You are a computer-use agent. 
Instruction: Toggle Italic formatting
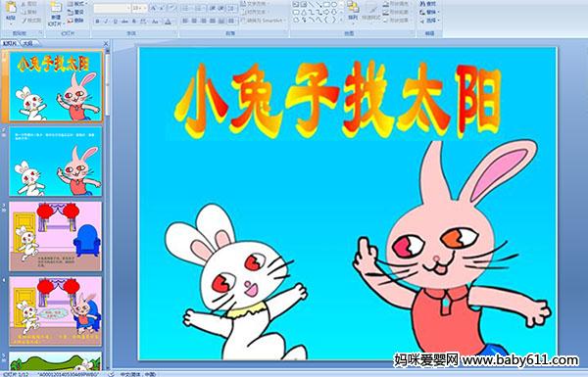coord(106,22)
